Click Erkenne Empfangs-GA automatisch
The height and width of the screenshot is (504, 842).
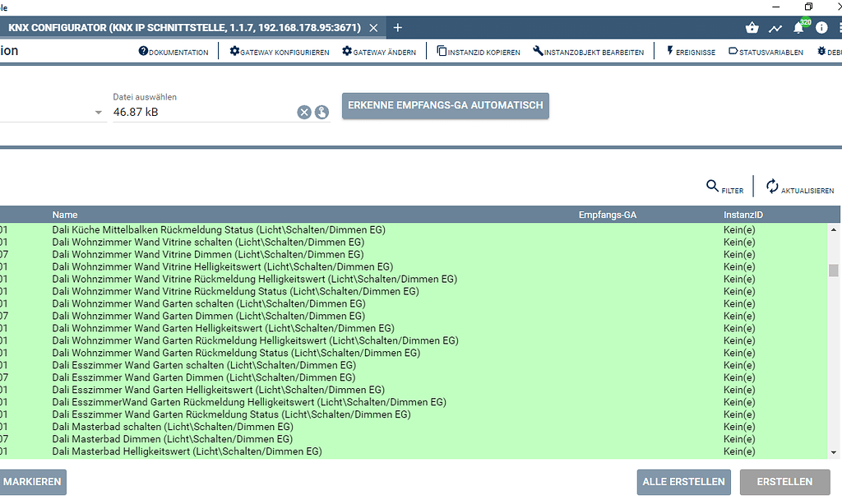click(x=445, y=105)
